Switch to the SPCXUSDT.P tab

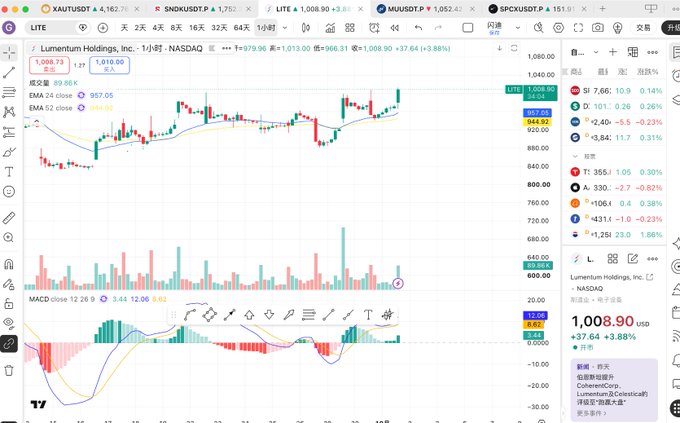point(537,9)
